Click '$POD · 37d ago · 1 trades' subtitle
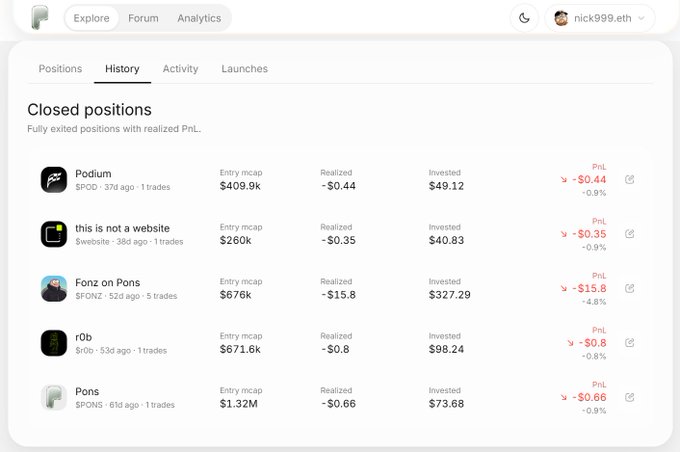 [123, 187]
